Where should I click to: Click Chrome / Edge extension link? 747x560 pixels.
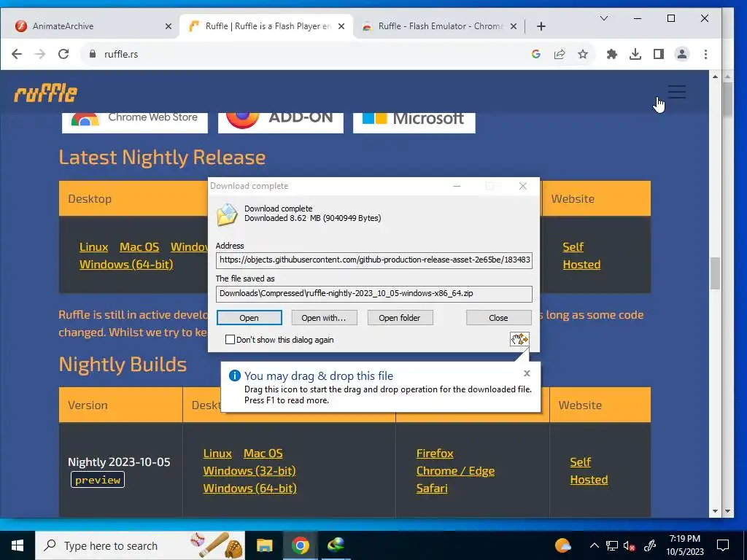455,471
